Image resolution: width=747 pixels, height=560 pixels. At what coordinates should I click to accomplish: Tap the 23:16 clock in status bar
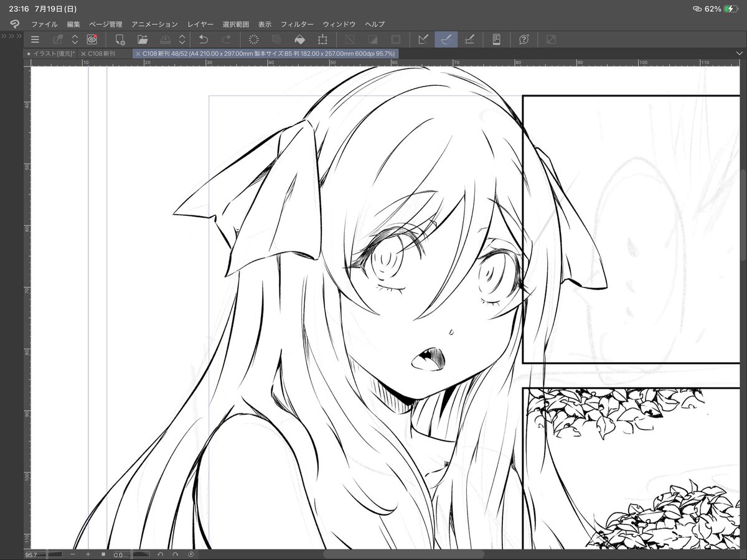point(17,9)
